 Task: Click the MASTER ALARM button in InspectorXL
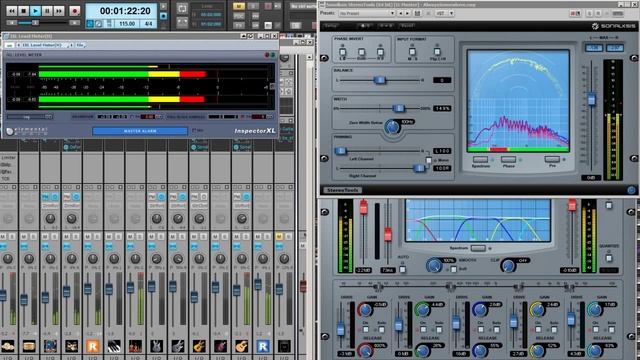(140, 131)
